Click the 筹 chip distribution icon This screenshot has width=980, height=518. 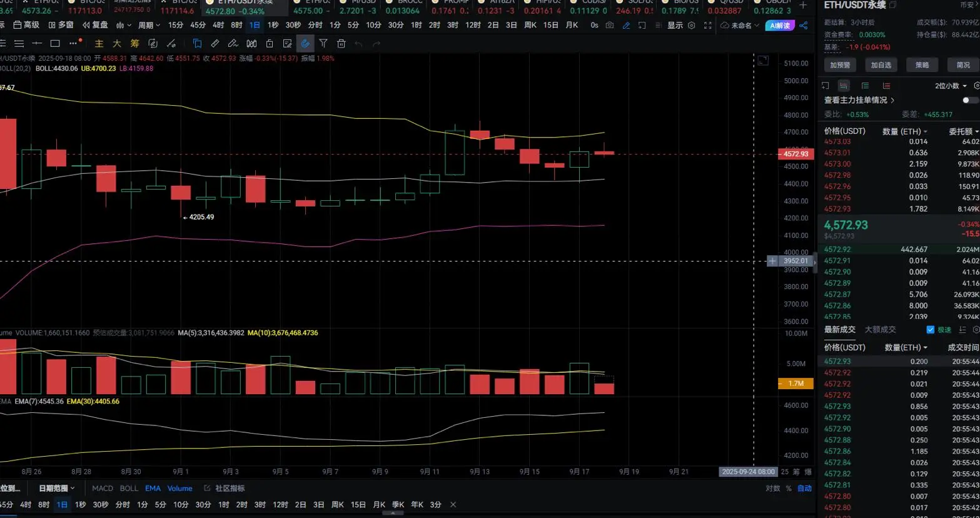(x=135, y=43)
